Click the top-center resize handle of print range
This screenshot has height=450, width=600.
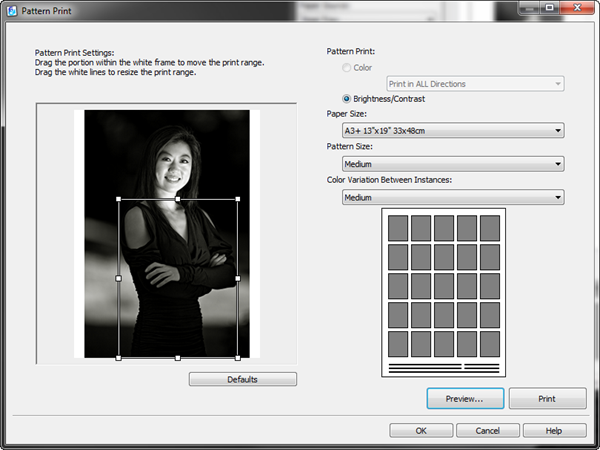[x=178, y=200]
